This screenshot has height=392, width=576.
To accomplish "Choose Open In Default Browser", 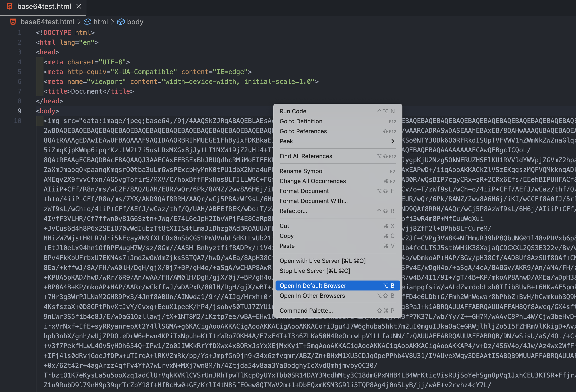I will tap(312, 286).
